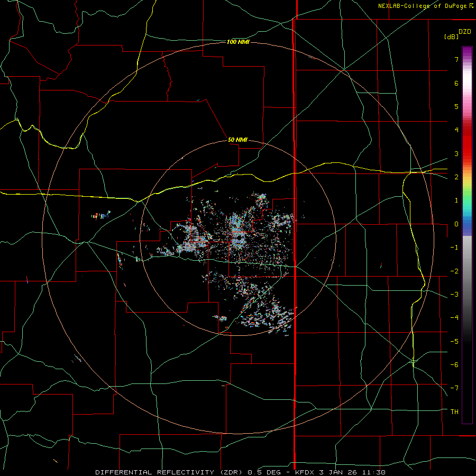
Task: Select the 4 value on the scale
Action: tap(456, 130)
